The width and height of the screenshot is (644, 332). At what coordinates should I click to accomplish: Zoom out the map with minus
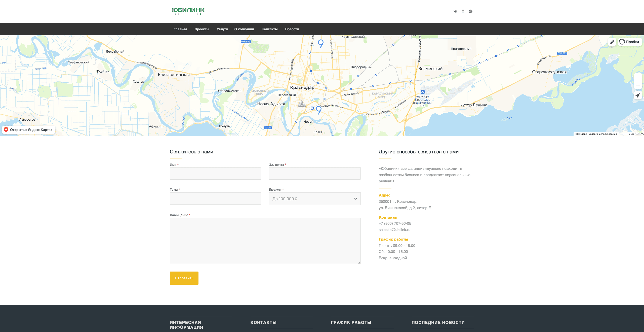(x=638, y=85)
